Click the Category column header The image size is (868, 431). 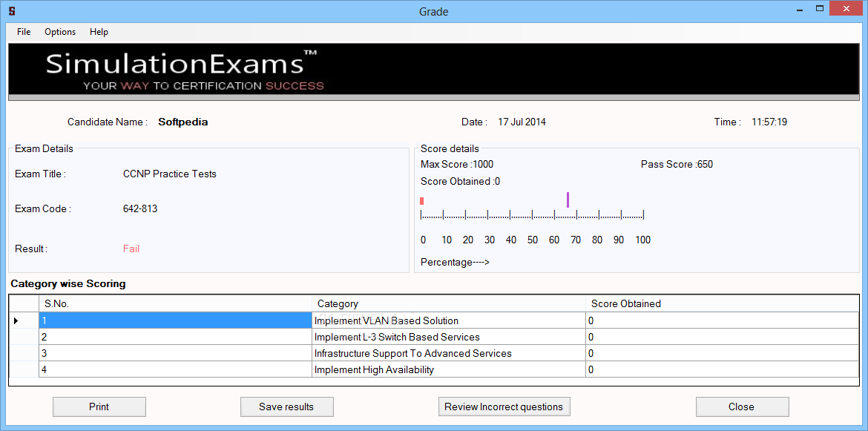tap(448, 303)
